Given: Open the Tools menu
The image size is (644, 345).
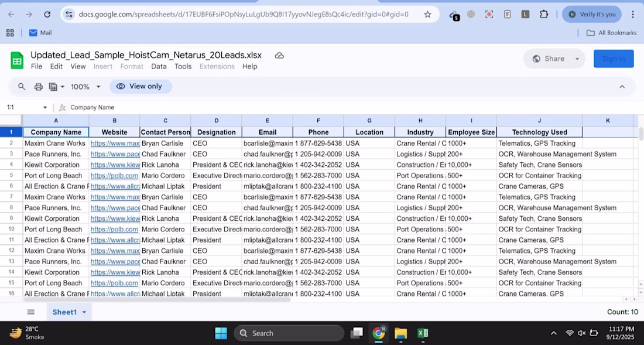Looking at the screenshot, I should pyautogui.click(x=183, y=67).
